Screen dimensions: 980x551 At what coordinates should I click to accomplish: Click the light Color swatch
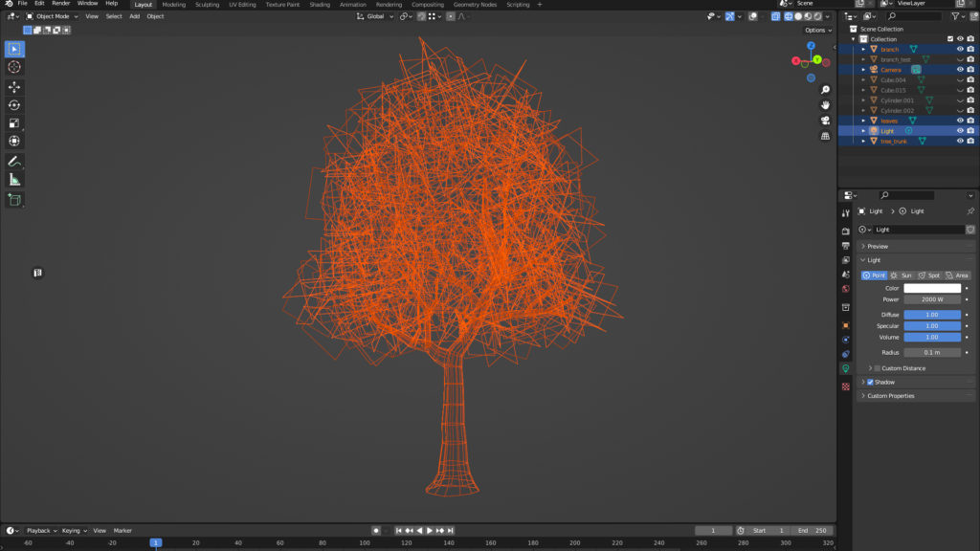931,288
